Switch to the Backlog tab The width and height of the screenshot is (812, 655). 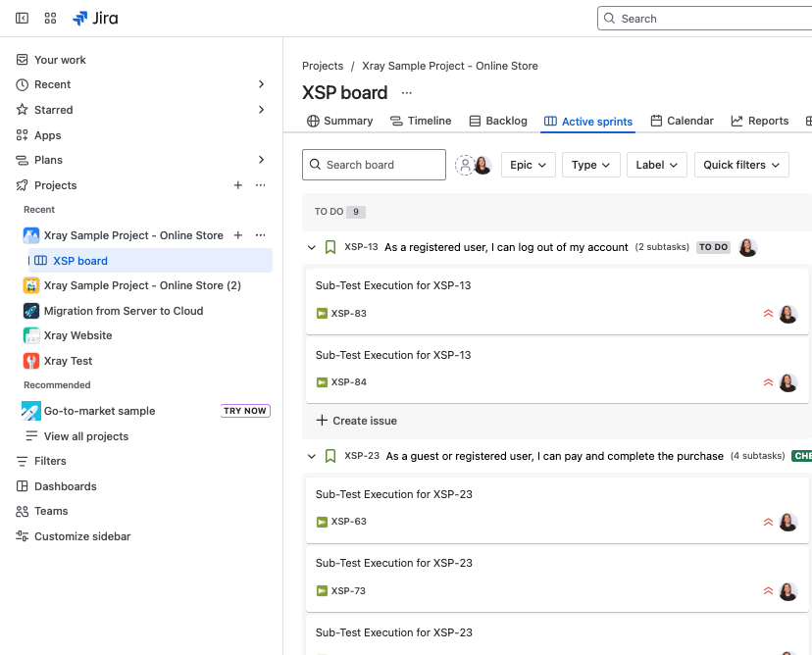tap(498, 122)
